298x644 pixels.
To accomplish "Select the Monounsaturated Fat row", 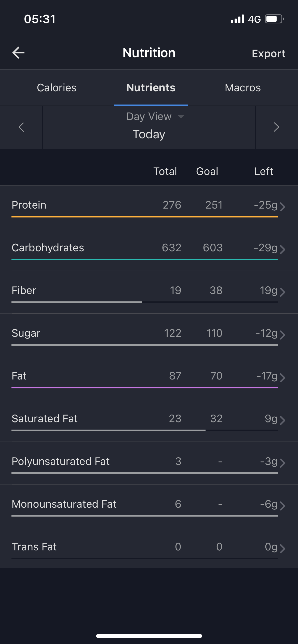I will tap(149, 506).
